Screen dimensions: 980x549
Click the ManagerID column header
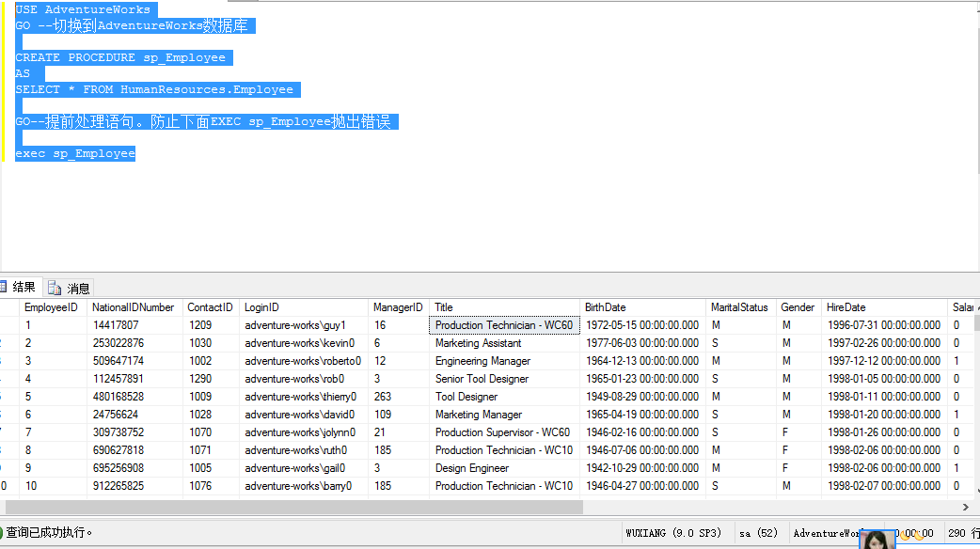(399, 307)
